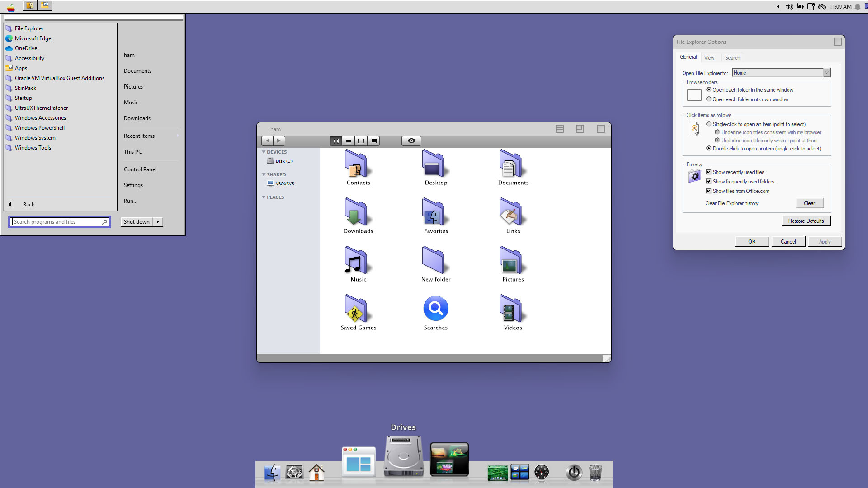The image size is (868, 488).
Task: Select Disk (C:) in sidebar
Action: [x=283, y=161]
